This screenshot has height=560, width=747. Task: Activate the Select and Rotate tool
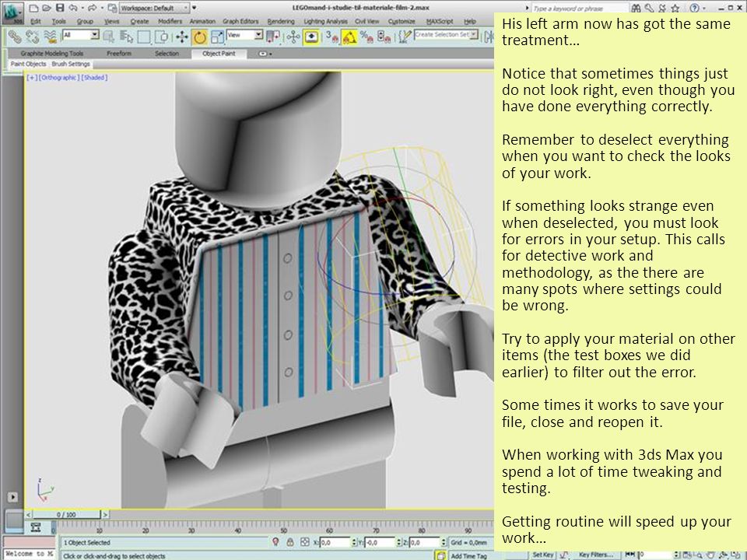coord(199,37)
